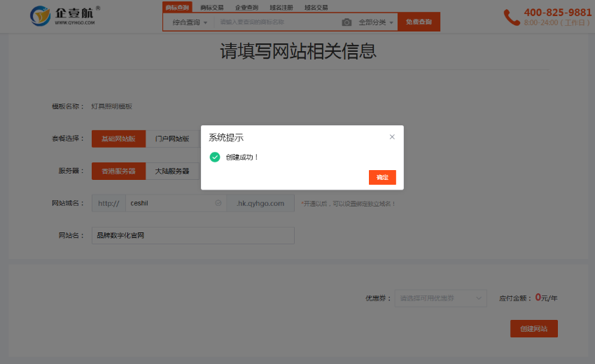Open the 企业查询 tab
Screen dimensions: 595x364
[x=246, y=7]
